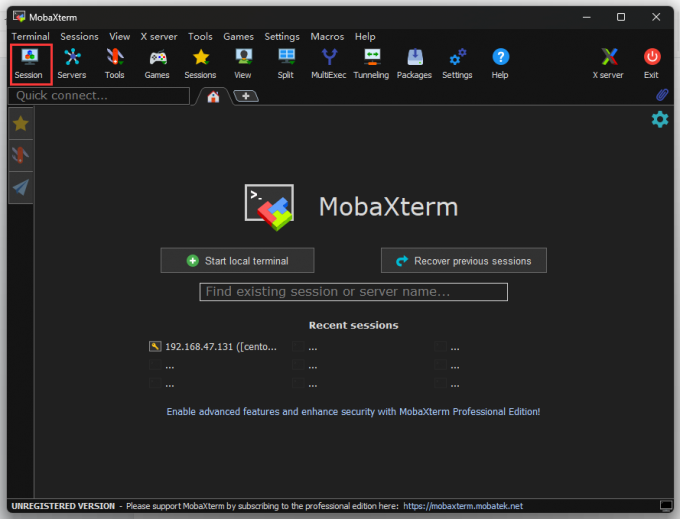
Task: Click the key icon of session 192.168.47.131
Action: pyautogui.click(x=155, y=346)
